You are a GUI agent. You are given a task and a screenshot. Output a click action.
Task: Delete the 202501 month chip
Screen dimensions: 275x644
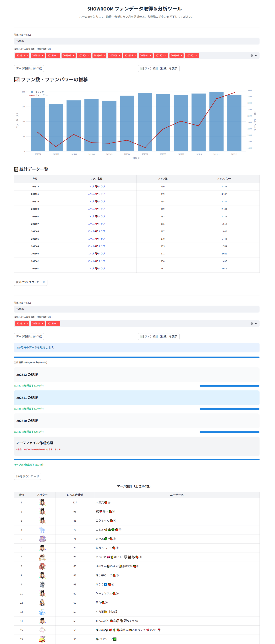point(196,56)
